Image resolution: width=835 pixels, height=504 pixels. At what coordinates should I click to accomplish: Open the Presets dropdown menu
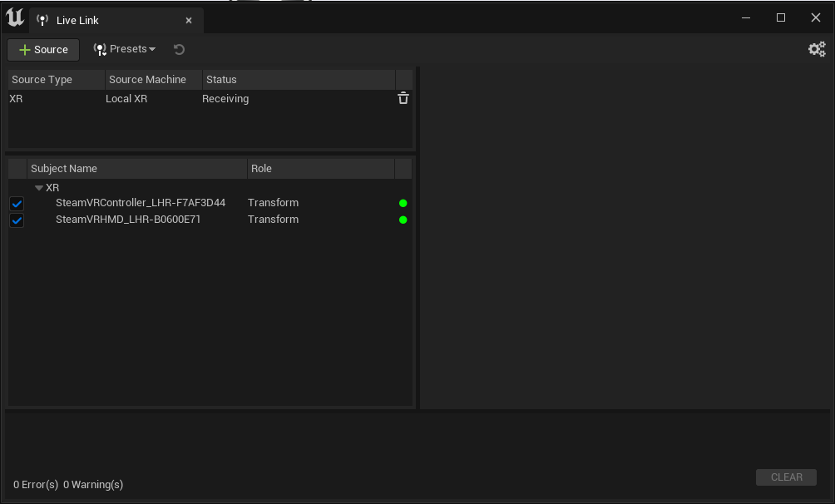tap(125, 50)
